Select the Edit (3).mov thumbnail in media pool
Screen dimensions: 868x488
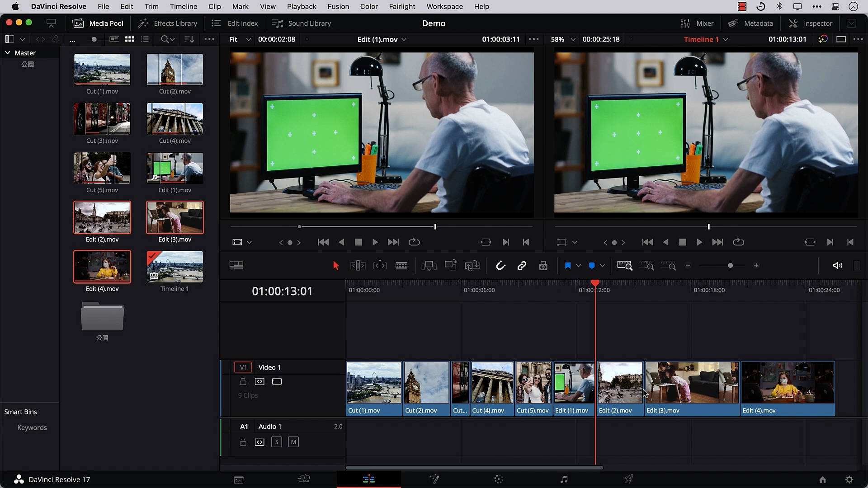tap(175, 217)
